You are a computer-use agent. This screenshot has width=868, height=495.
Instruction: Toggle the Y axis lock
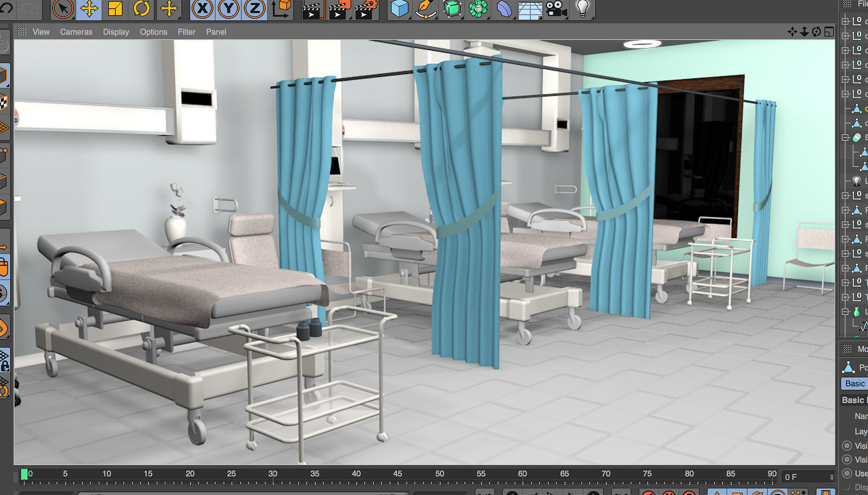(x=228, y=9)
